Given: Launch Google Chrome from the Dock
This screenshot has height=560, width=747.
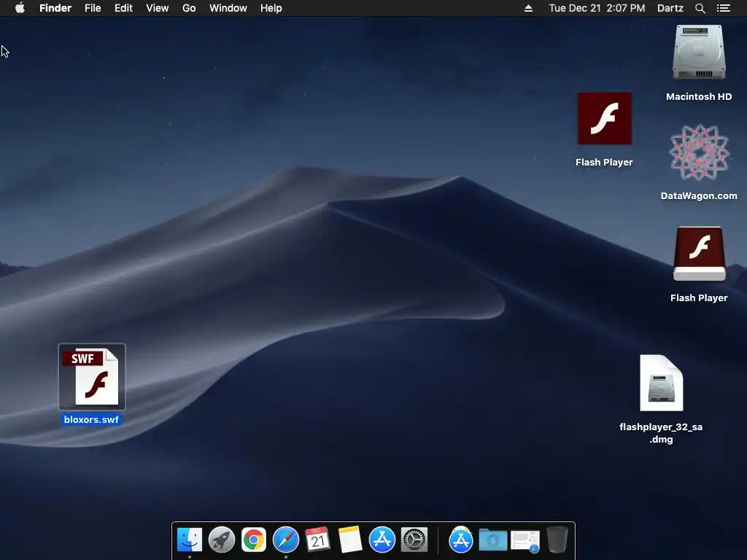Looking at the screenshot, I should [x=253, y=540].
